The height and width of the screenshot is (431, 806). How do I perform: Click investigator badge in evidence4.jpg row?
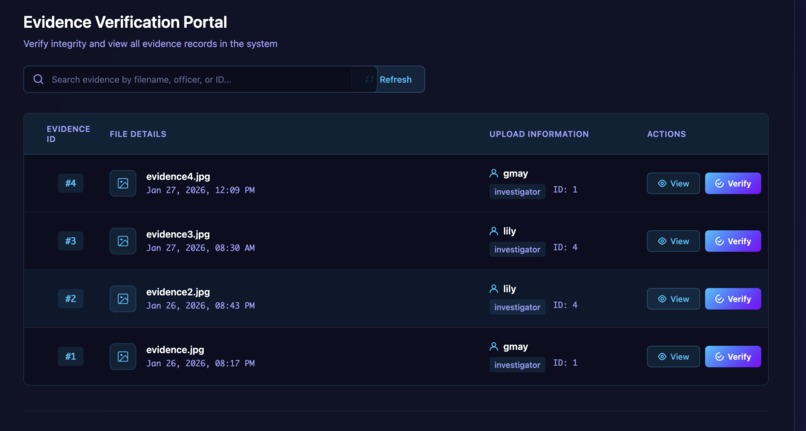517,192
